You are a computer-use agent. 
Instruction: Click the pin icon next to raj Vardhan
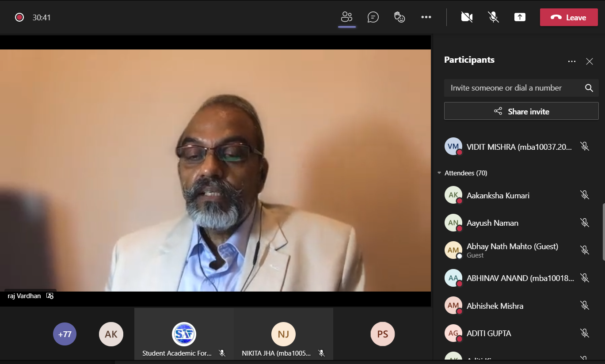(50, 296)
